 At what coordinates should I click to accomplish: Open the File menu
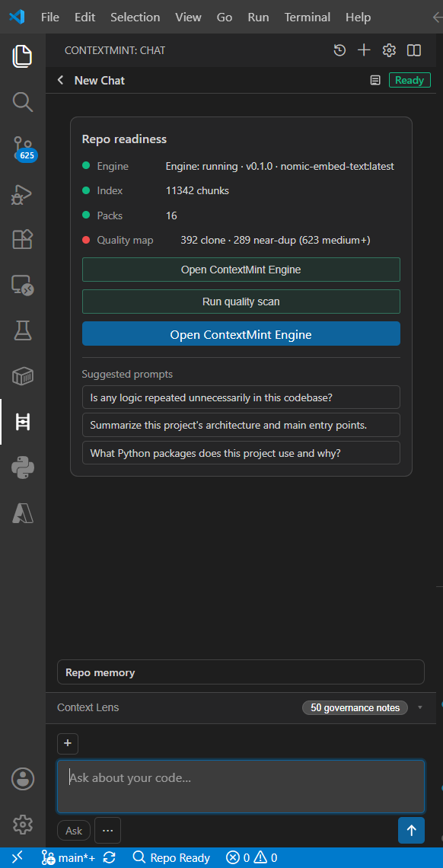click(x=50, y=18)
